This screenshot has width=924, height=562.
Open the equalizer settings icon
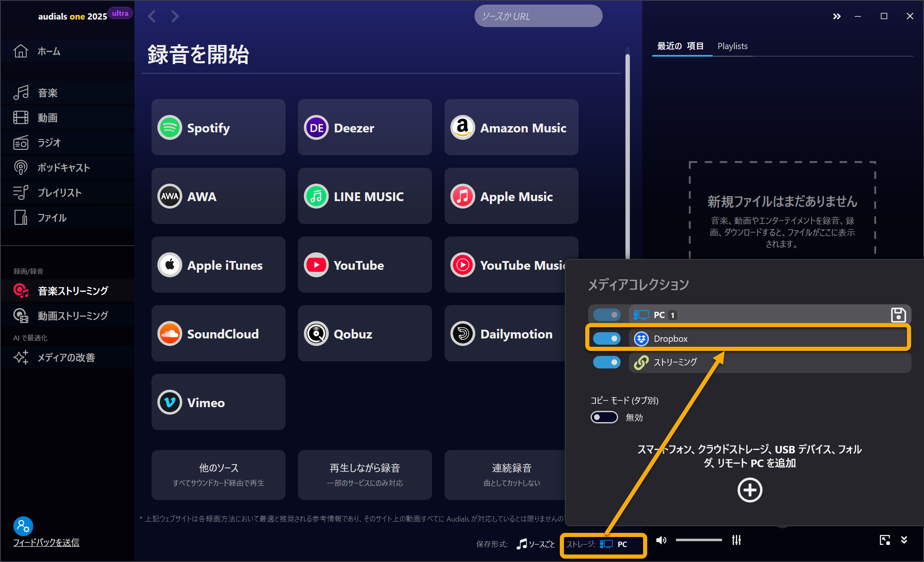(736, 540)
